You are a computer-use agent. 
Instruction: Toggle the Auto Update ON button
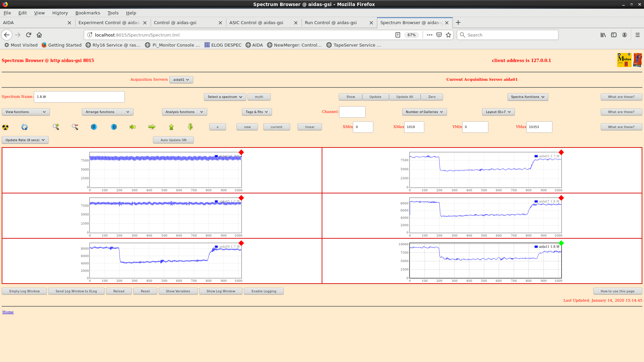click(173, 140)
